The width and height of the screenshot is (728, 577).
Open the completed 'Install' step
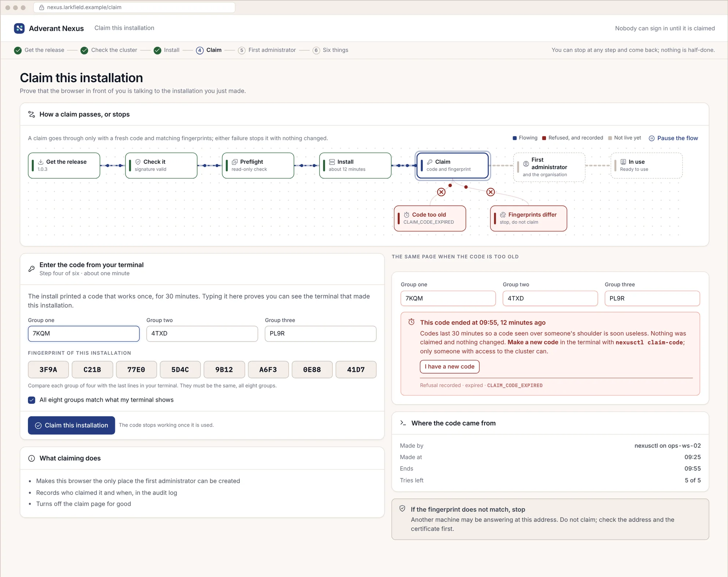(167, 50)
